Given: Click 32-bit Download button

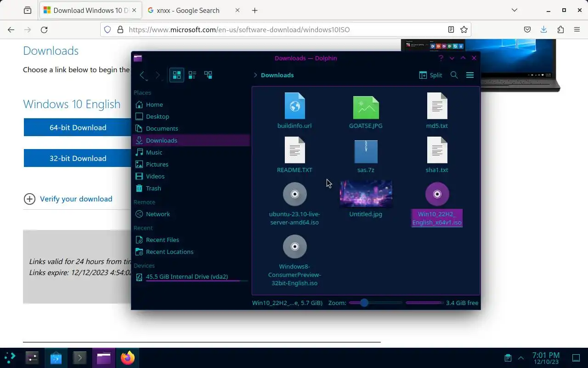Looking at the screenshot, I should [x=78, y=158].
